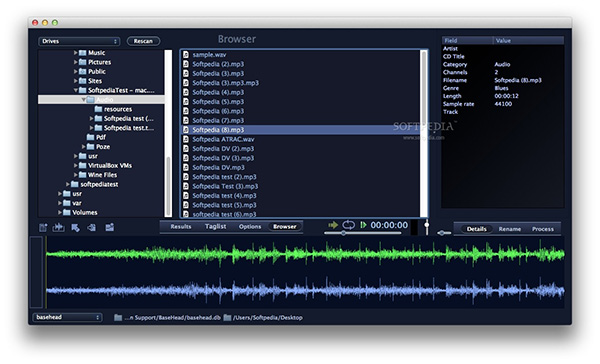This screenshot has height=364, width=600.
Task: Click the Volumes folder icon
Action: click(67, 212)
